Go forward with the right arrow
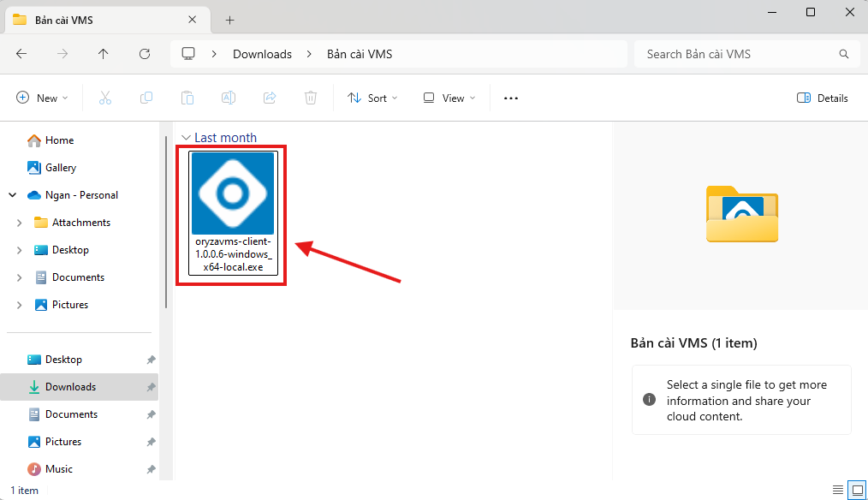 (62, 54)
